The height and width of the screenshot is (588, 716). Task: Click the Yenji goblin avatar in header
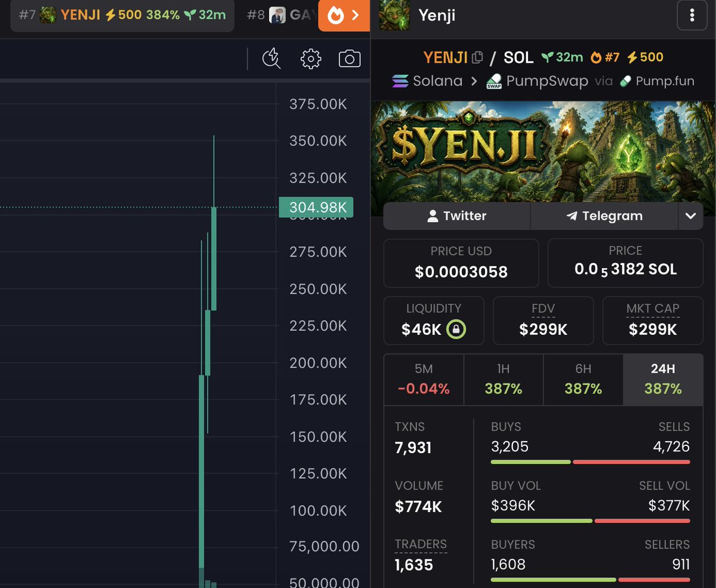click(394, 15)
